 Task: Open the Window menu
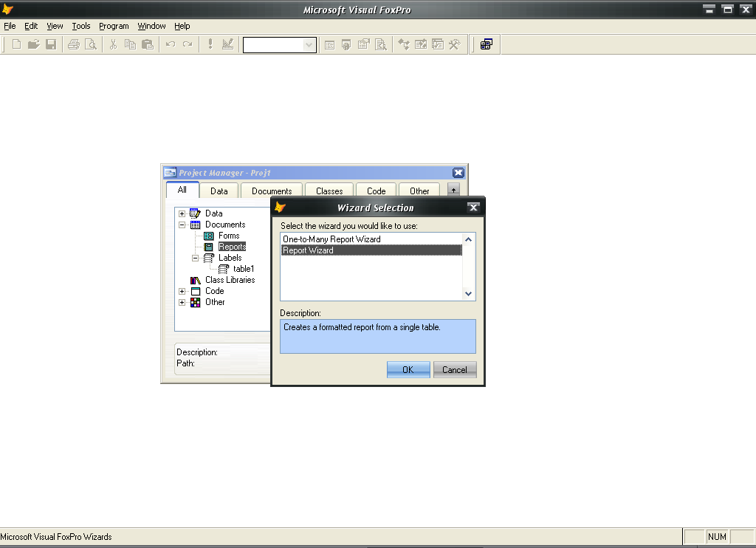point(151,26)
